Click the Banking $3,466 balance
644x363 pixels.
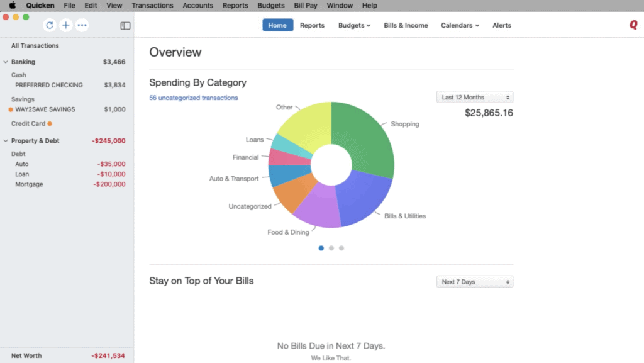[114, 62]
